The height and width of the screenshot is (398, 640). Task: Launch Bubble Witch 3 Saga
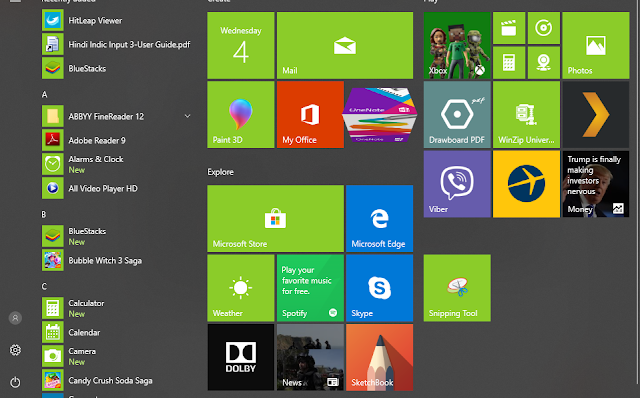(116, 260)
